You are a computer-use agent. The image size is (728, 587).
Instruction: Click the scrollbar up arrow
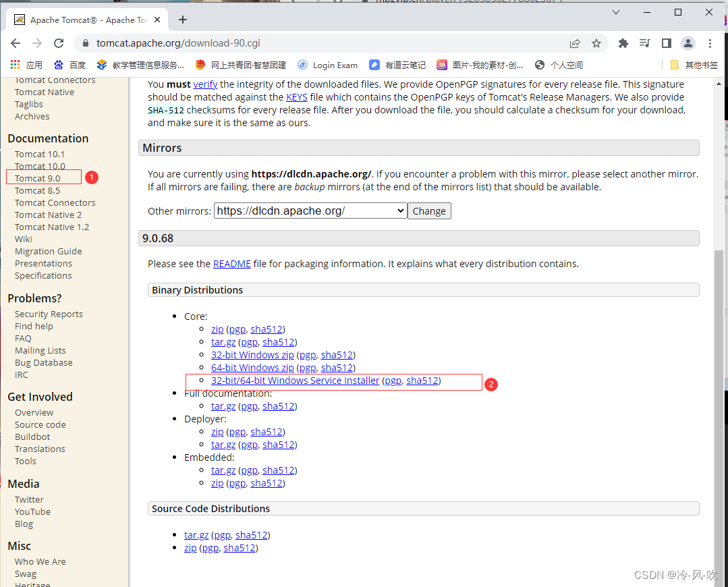pos(719,84)
